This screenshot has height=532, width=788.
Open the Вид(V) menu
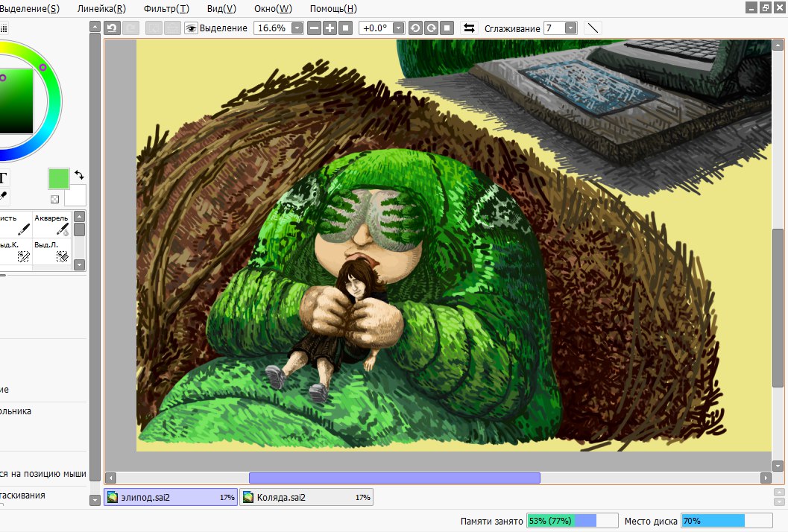(x=221, y=8)
